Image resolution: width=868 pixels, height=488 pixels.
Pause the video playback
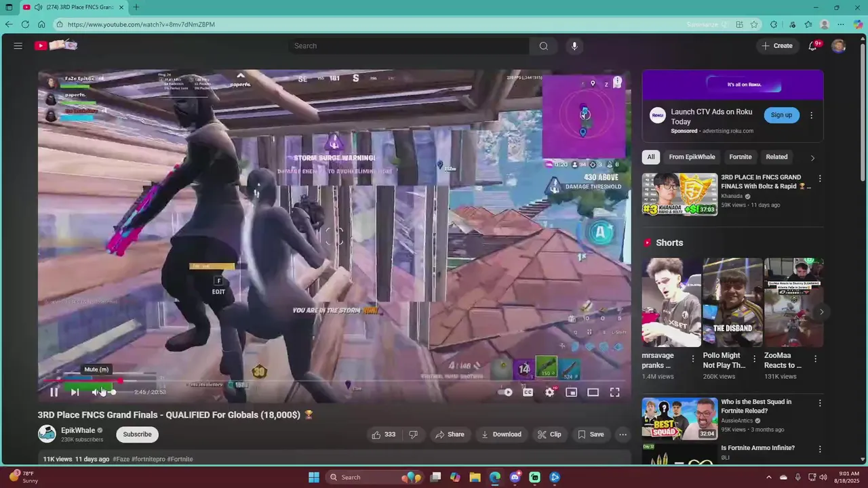pos(54,392)
